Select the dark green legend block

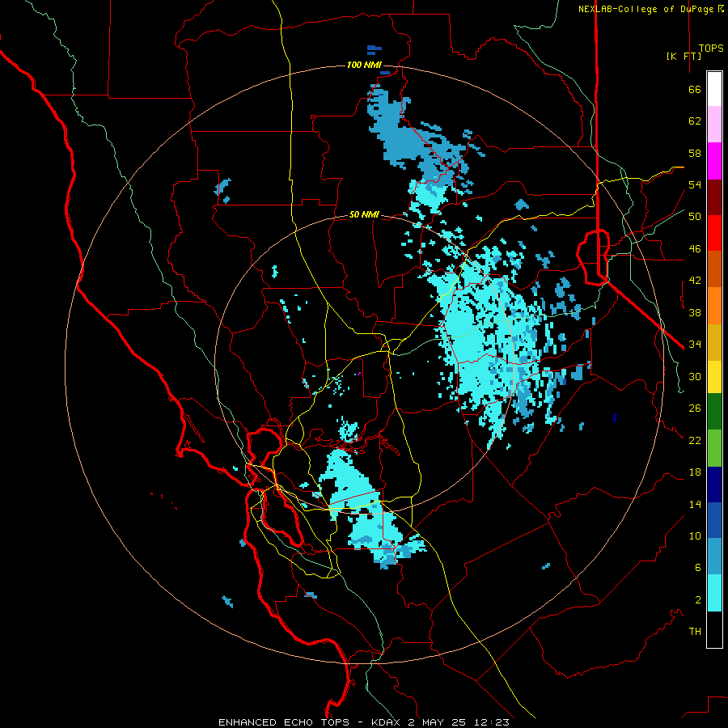coord(714,412)
